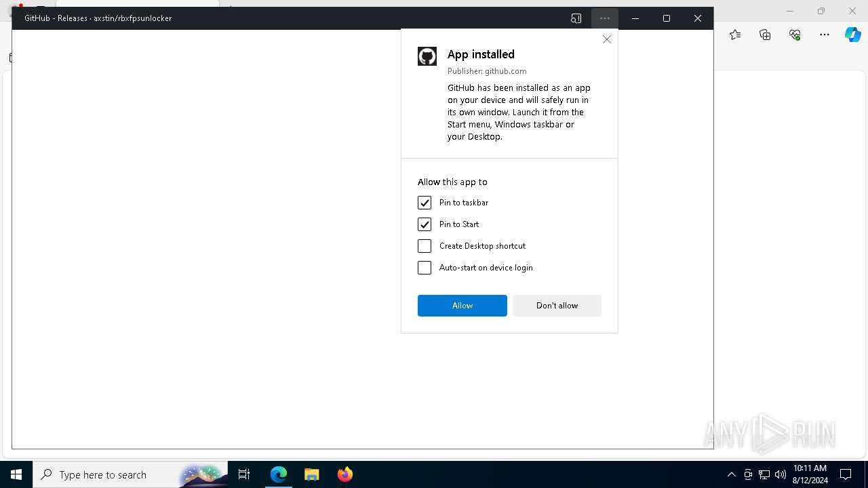Open Microsoft Edge from taskbar

[x=279, y=474]
